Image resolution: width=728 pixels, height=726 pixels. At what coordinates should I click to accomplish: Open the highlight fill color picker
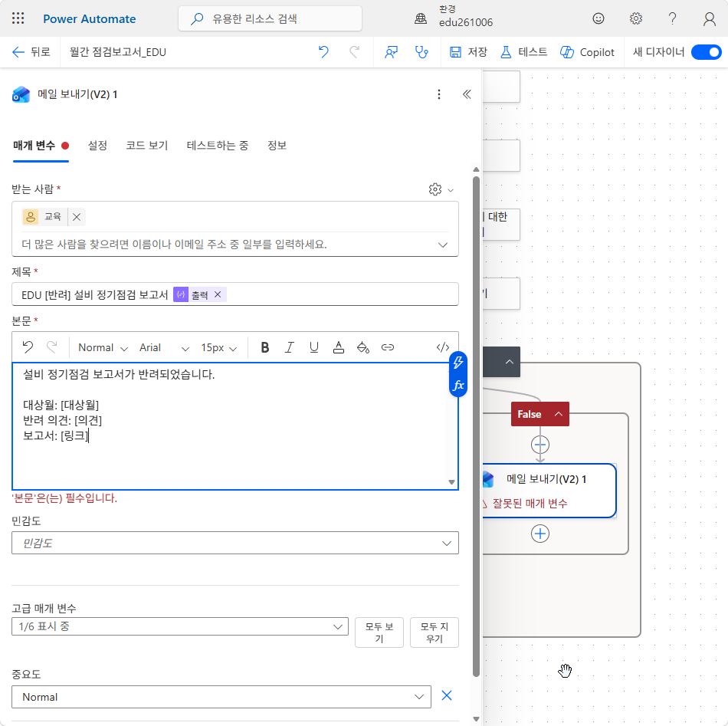(363, 347)
